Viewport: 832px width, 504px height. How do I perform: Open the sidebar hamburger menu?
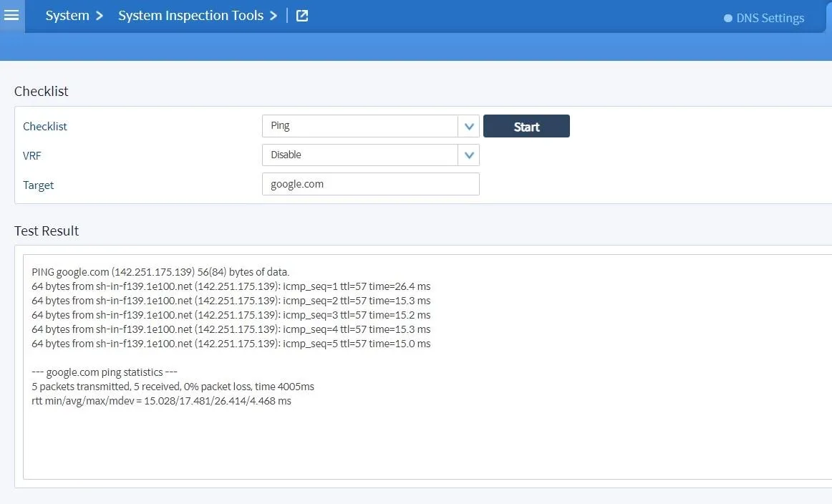coord(11,15)
